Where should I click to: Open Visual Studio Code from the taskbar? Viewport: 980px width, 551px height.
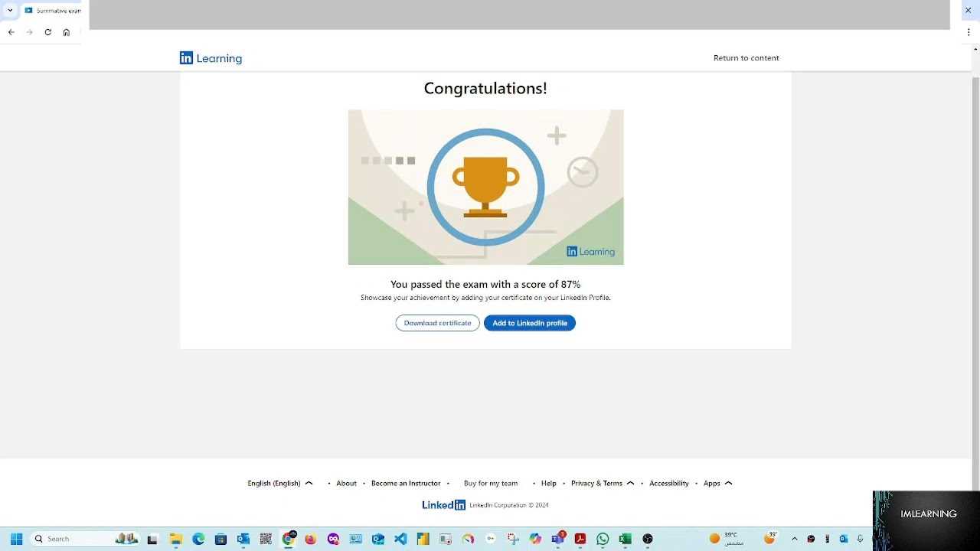[x=400, y=539]
